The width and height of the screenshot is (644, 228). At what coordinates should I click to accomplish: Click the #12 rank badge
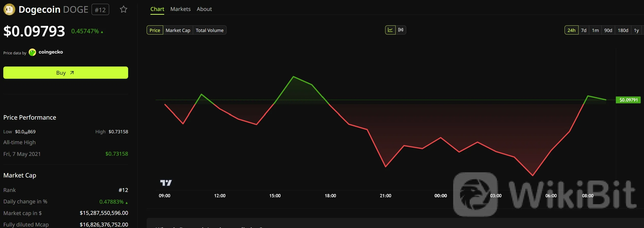coord(100,10)
